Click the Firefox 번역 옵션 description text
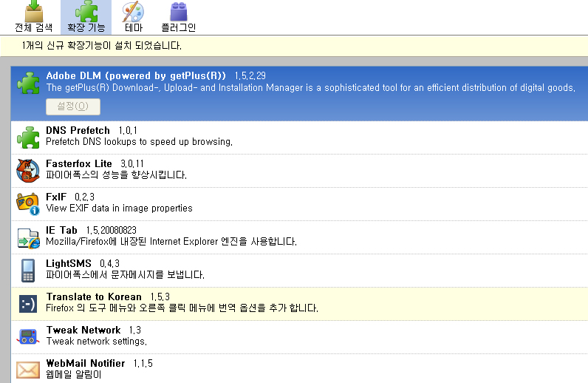Viewport: 588px width, 383px height. coord(182,308)
